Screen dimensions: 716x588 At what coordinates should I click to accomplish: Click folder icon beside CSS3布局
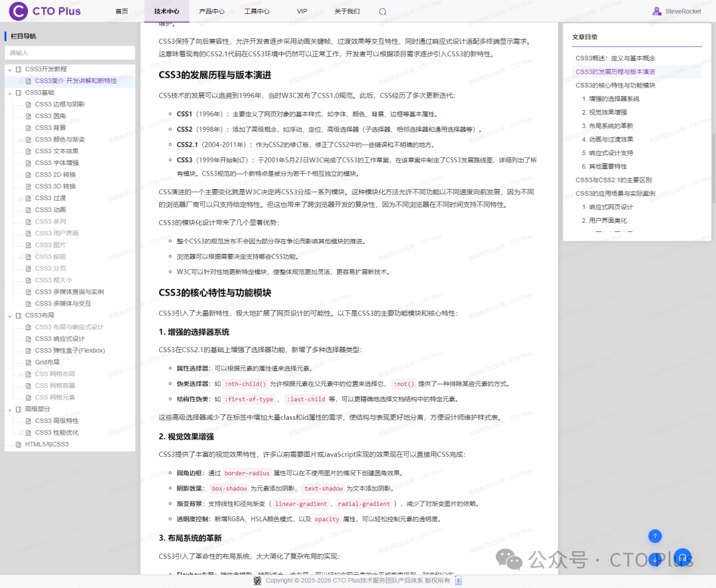click(19, 316)
